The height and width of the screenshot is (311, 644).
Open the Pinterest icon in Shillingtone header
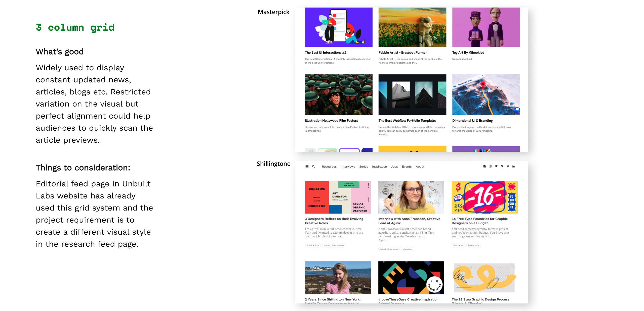[508, 166]
